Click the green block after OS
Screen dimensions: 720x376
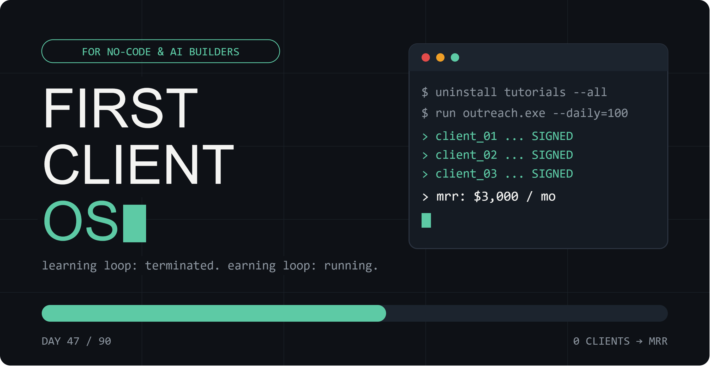coord(135,224)
